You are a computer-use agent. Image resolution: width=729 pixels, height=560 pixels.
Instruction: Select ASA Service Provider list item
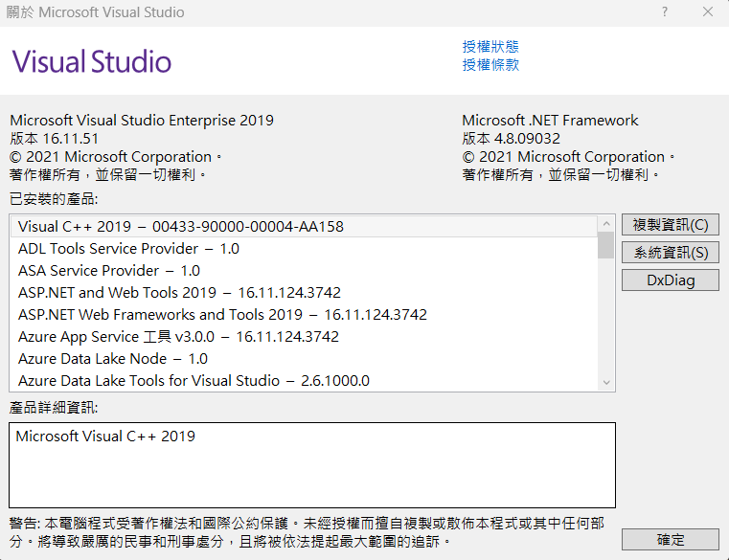(x=109, y=271)
